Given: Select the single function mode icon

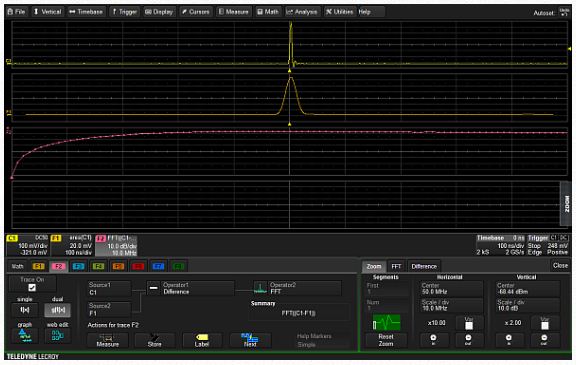Looking at the screenshot, I should point(25,310).
